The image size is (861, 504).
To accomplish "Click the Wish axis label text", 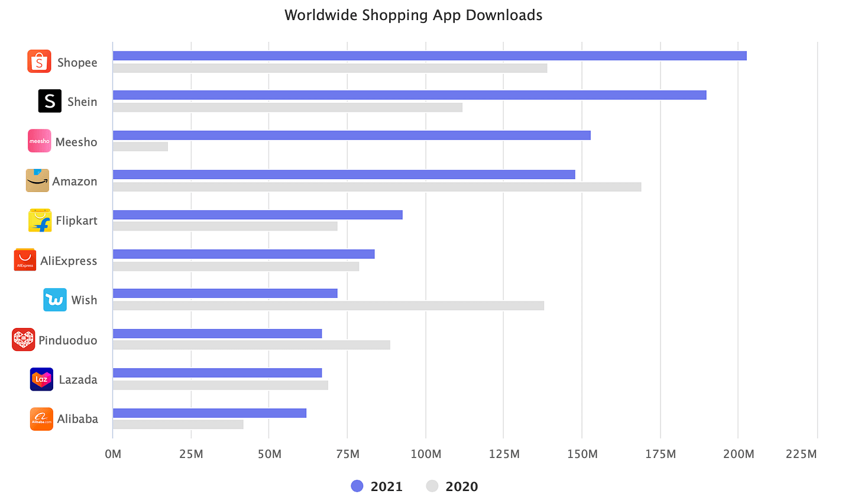I will [x=85, y=300].
